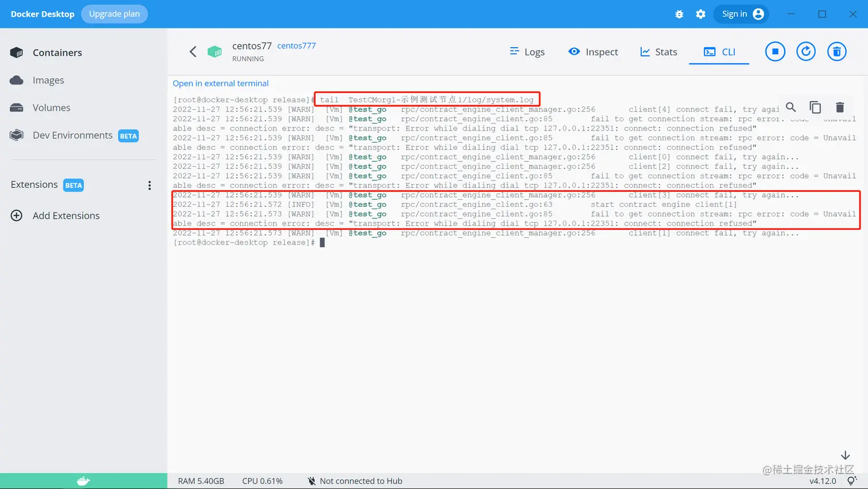Search the terminal output

(x=791, y=107)
